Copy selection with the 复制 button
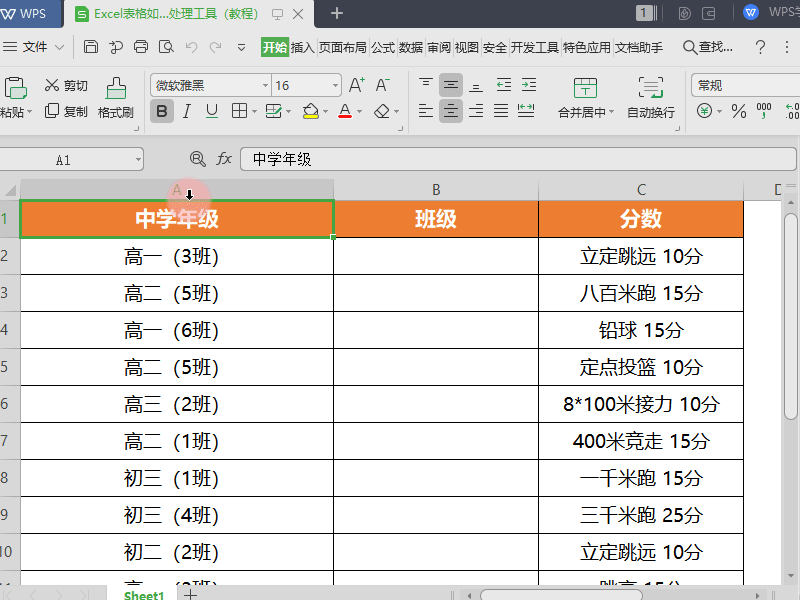The width and height of the screenshot is (800, 600). coord(66,111)
